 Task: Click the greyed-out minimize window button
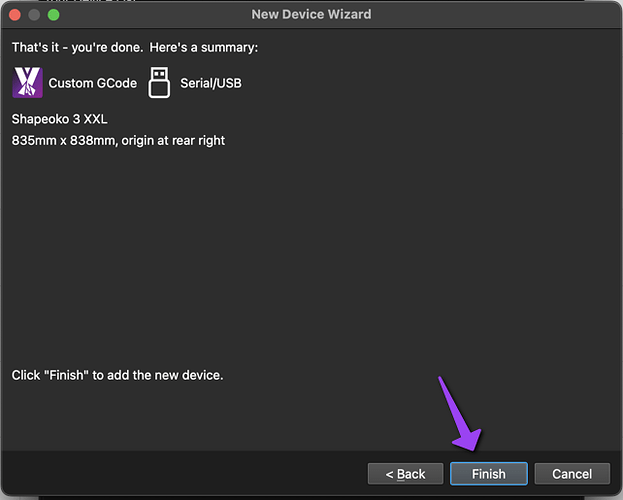tap(34, 15)
